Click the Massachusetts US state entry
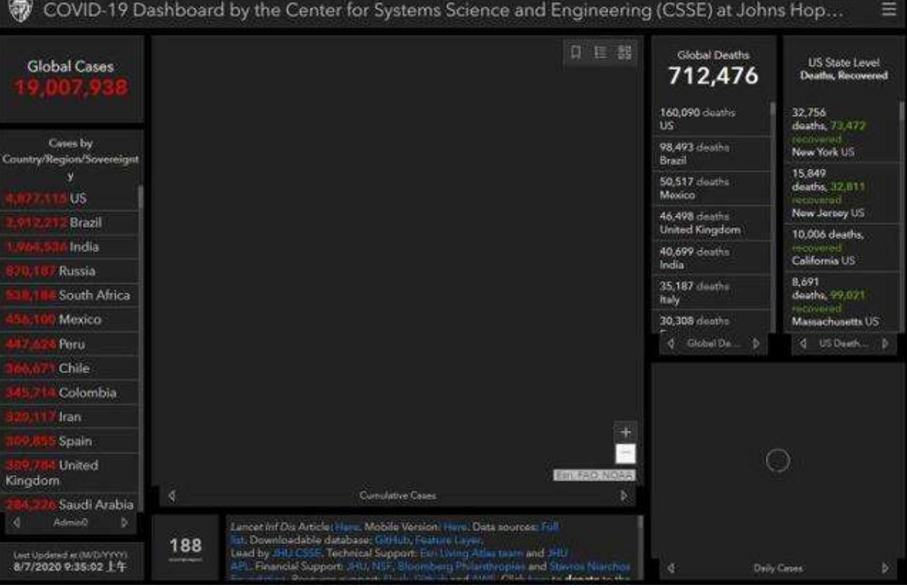Image resolution: width=907 pixels, height=588 pixels. tap(842, 302)
